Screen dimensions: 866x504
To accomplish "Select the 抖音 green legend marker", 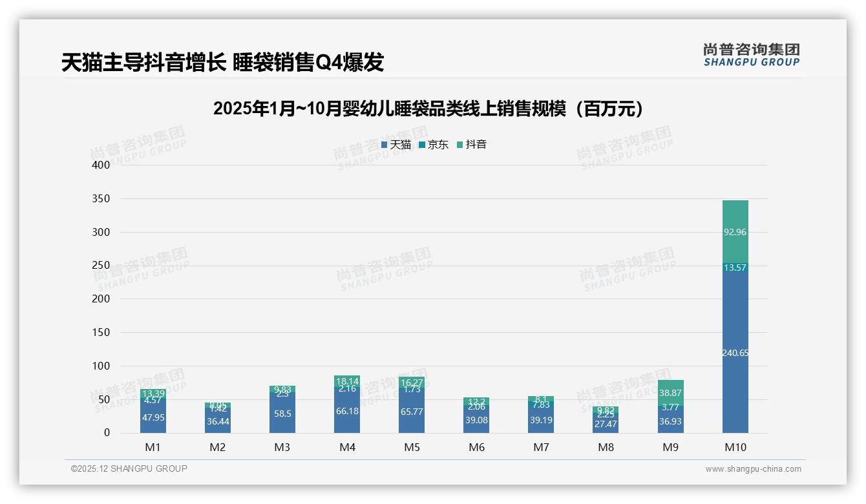I will (x=459, y=145).
